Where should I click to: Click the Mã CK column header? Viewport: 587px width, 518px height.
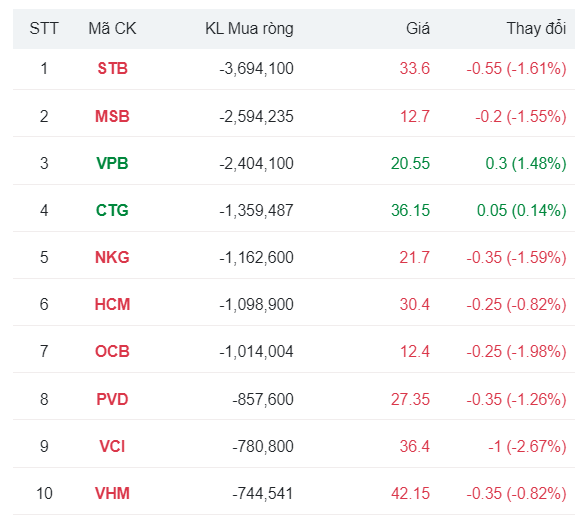tap(112, 29)
